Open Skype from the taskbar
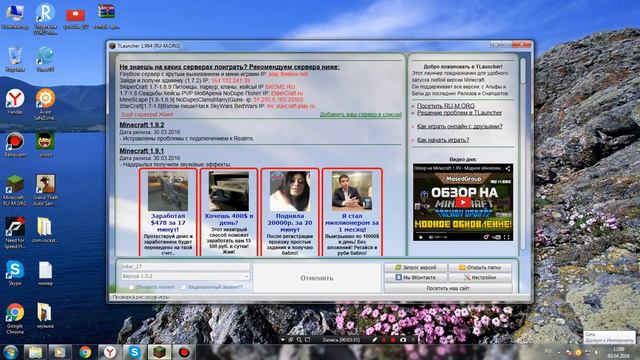Screen dimensions: 640x360 coord(134,352)
